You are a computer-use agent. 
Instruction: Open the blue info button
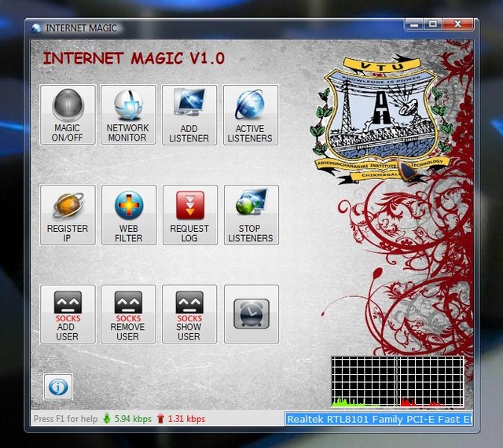point(58,387)
